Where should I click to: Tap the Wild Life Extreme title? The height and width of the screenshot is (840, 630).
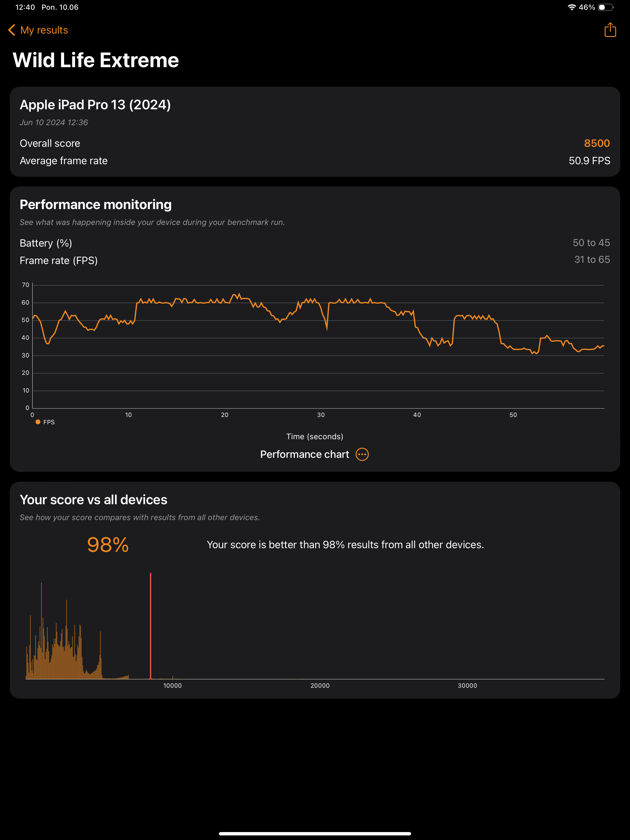click(96, 60)
